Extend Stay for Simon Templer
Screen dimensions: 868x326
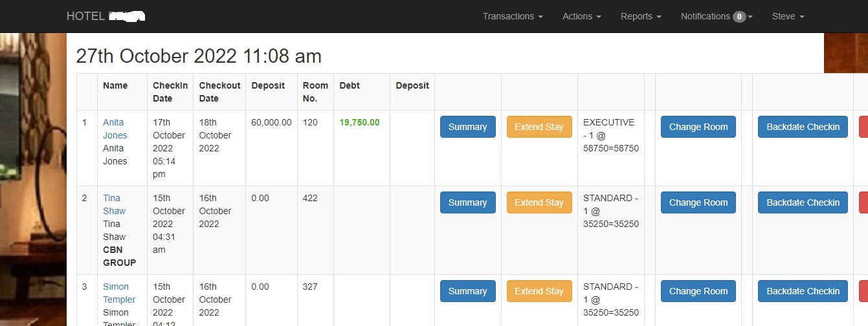click(x=539, y=291)
